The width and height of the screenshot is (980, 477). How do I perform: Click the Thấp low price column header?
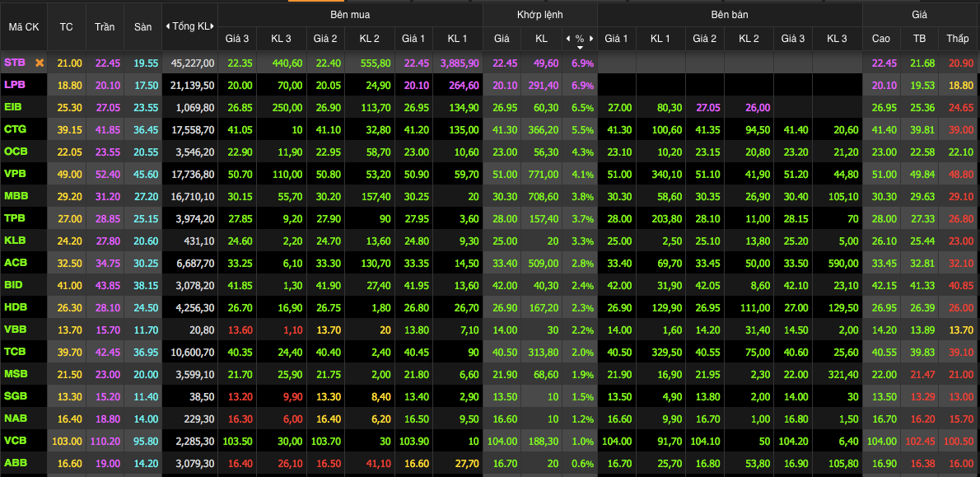[x=958, y=39]
